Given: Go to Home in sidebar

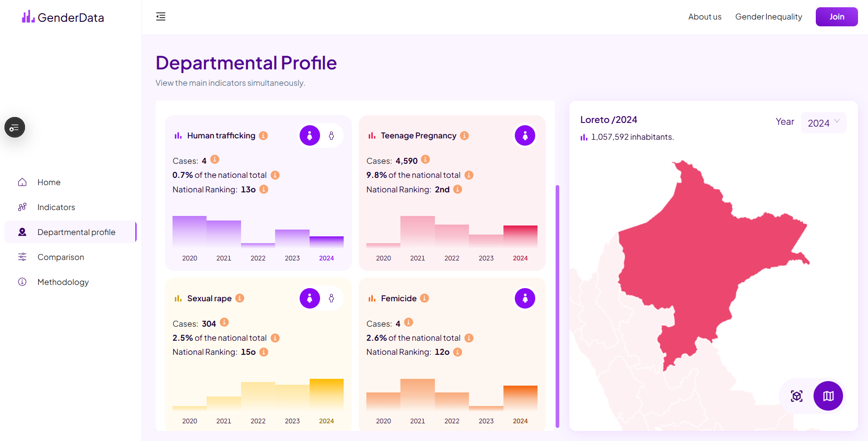Looking at the screenshot, I should coord(70,182).
